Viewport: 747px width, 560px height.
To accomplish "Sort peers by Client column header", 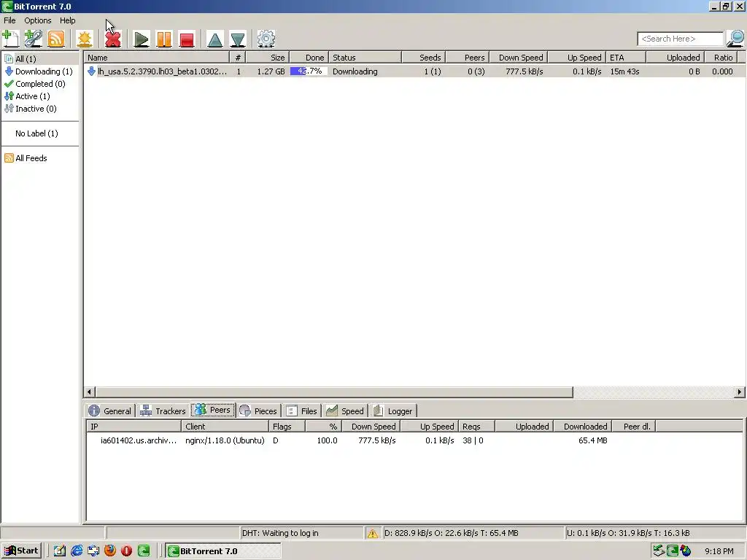I will click(225, 427).
